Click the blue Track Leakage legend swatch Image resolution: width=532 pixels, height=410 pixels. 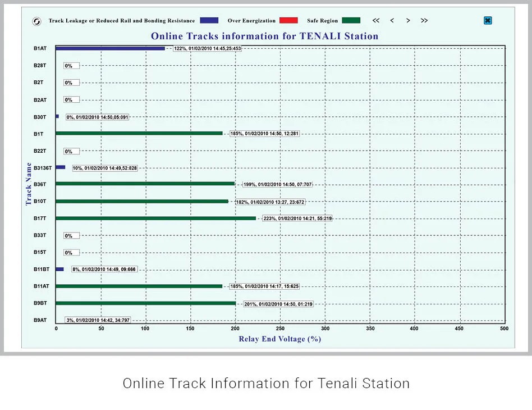209,20
